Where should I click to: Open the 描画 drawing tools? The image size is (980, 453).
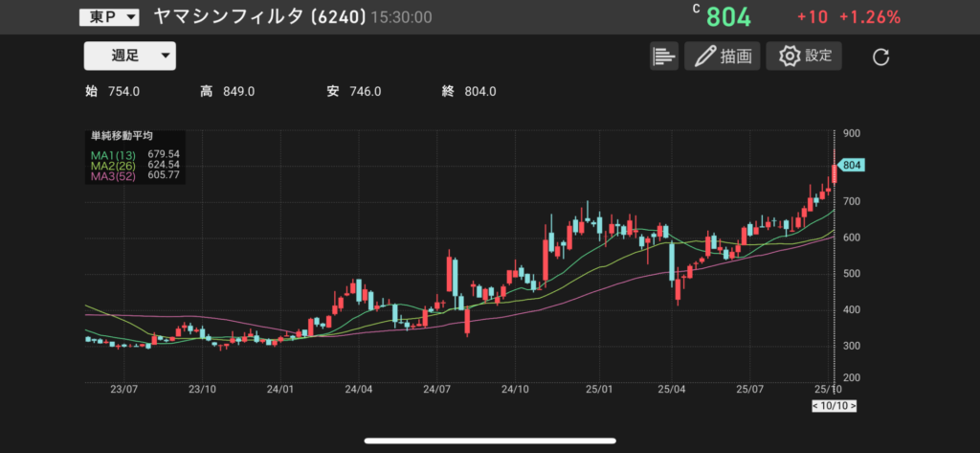point(722,56)
